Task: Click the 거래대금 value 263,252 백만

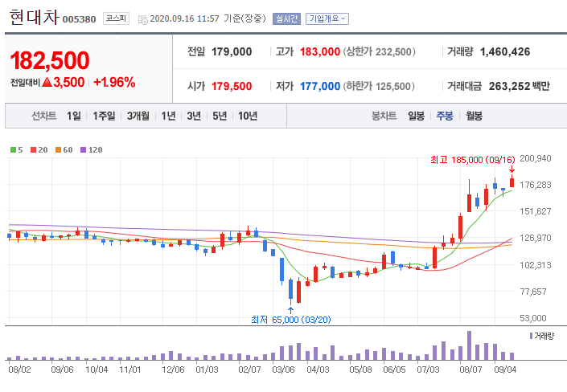Action: point(520,86)
